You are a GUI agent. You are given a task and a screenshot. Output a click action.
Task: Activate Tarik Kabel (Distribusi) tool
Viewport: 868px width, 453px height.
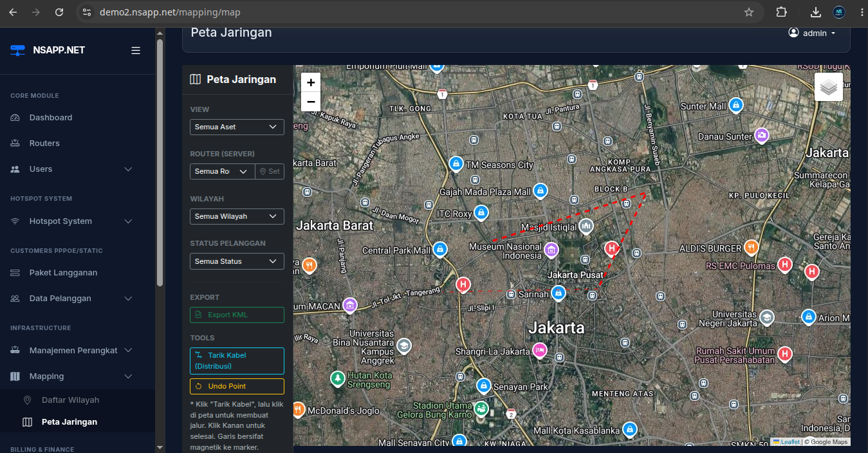[237, 360]
